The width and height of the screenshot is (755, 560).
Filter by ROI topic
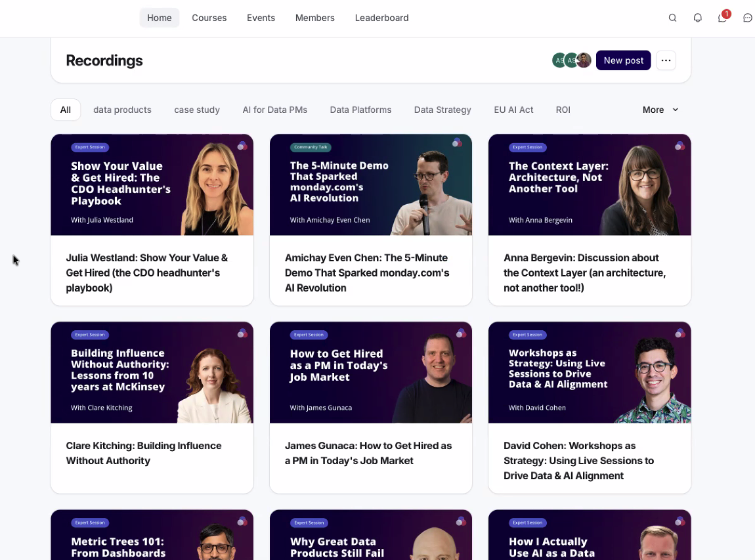(563, 110)
